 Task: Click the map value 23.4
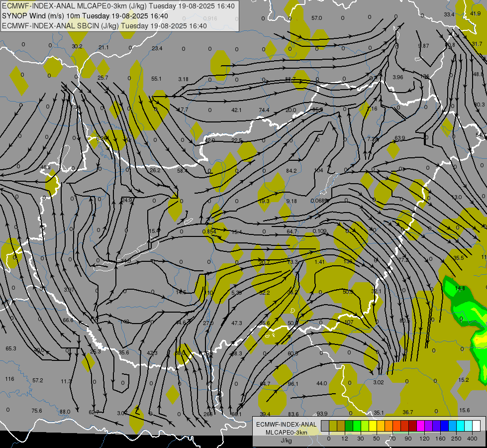157,48
